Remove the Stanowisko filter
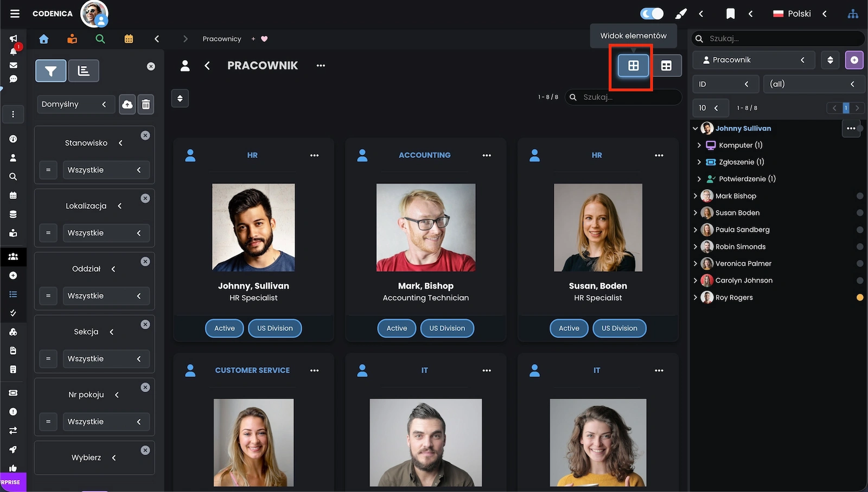 (145, 136)
